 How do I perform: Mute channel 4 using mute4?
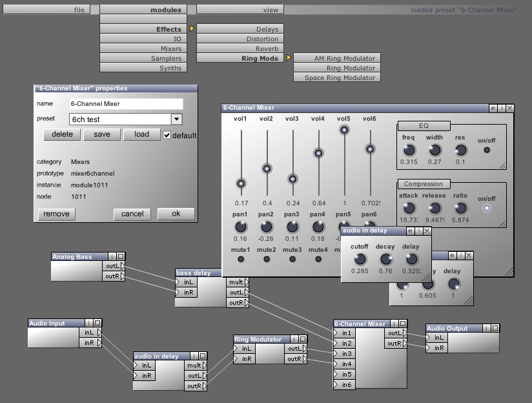click(x=318, y=259)
